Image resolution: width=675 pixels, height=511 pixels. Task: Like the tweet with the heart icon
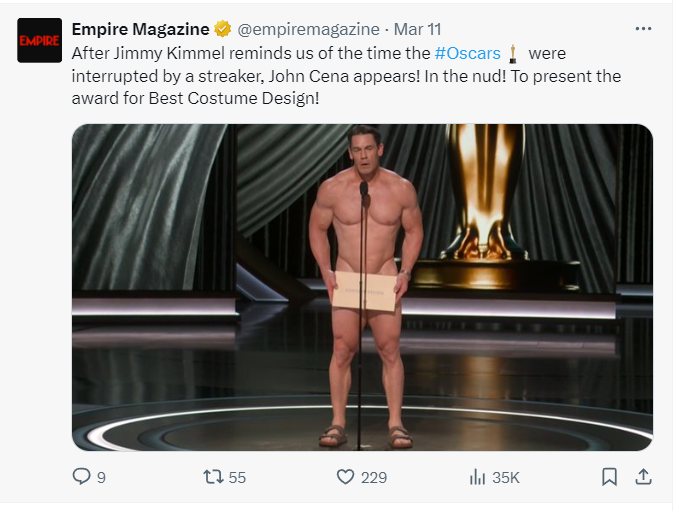(346, 478)
